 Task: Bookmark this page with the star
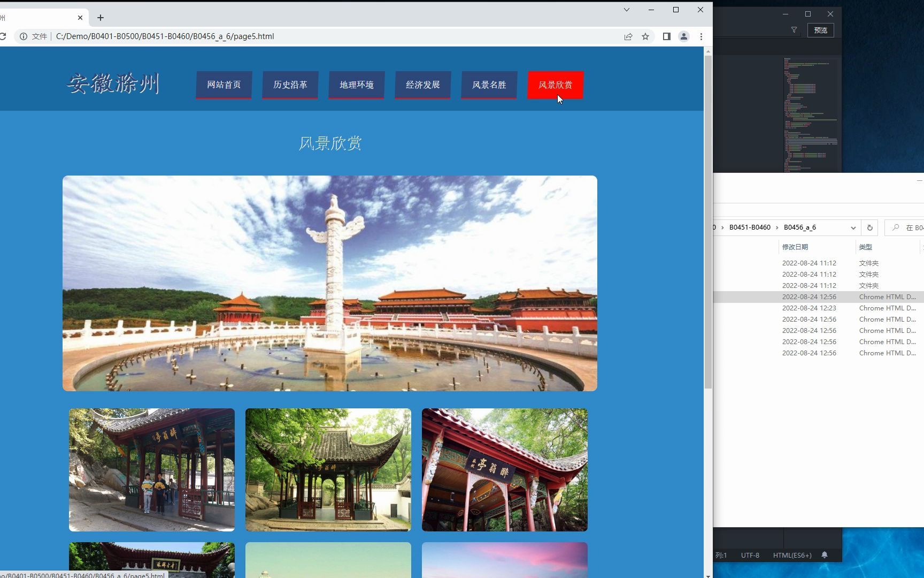click(x=645, y=36)
